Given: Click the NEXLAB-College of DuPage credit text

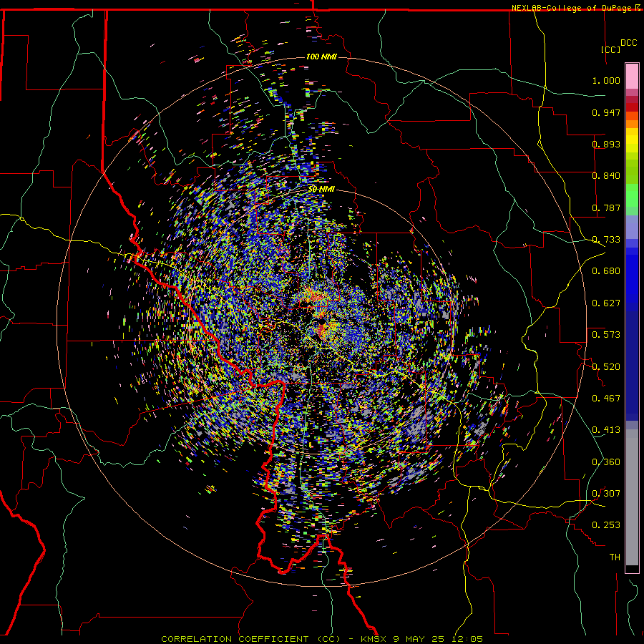Looking at the screenshot, I should 571,8.
